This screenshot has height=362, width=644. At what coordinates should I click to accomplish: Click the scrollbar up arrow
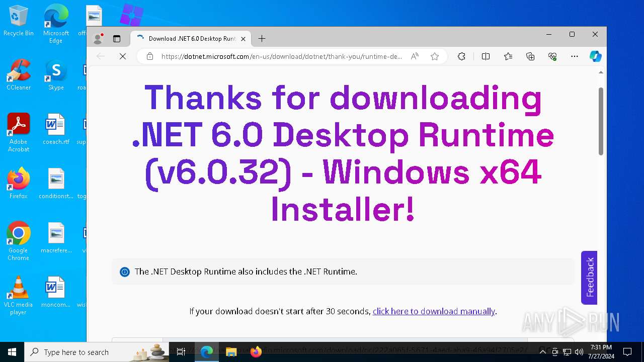pyautogui.click(x=601, y=72)
